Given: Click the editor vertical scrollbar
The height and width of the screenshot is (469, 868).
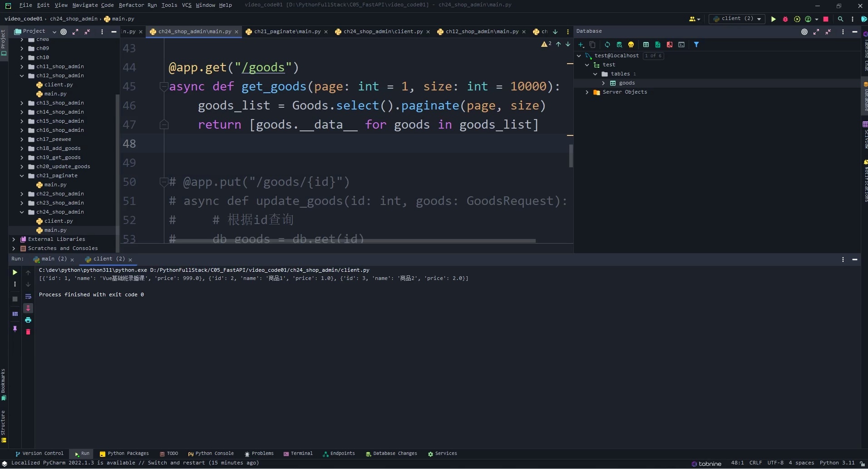Looking at the screenshot, I should click(571, 156).
